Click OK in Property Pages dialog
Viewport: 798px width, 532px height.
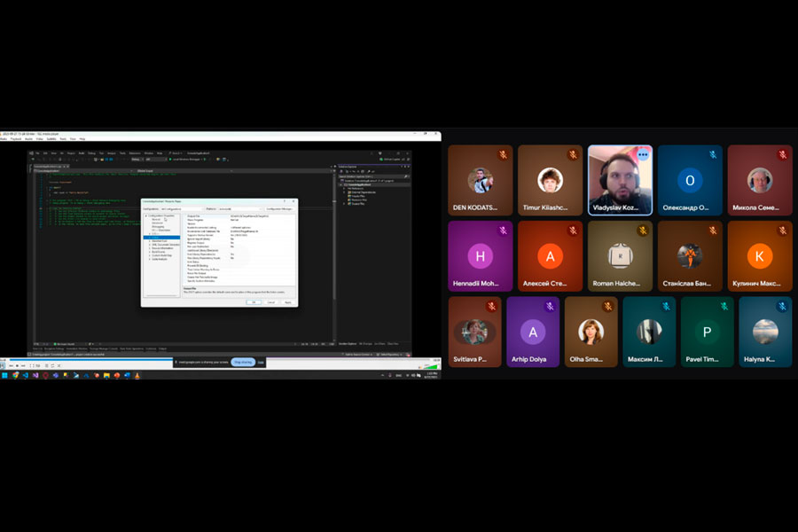click(254, 302)
